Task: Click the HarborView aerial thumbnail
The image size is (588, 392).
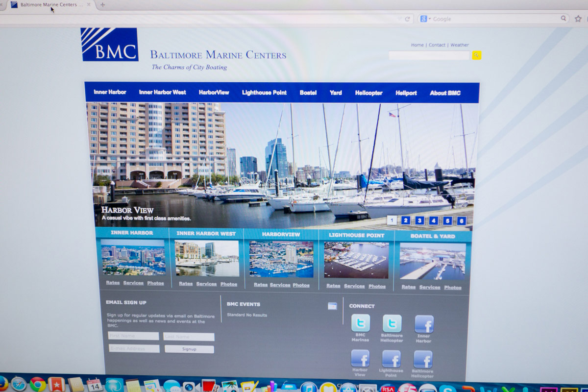Action: [x=281, y=259]
